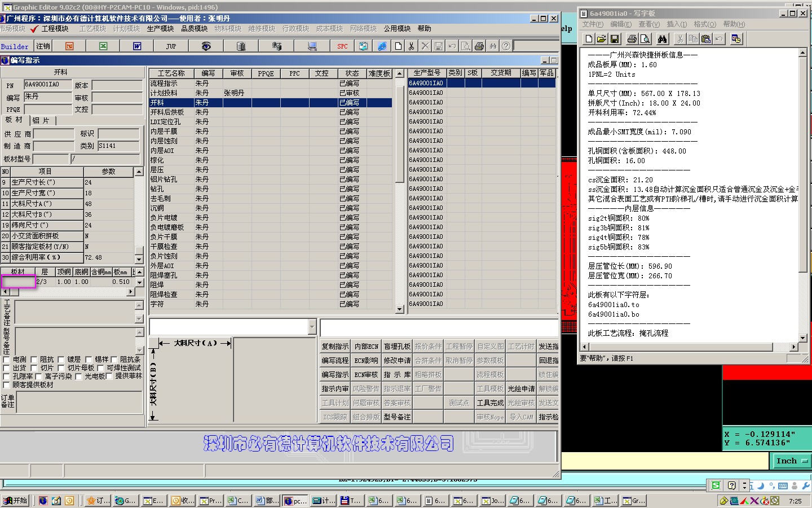Click the Builder label in the toolbar
812x508 pixels.
(15, 47)
